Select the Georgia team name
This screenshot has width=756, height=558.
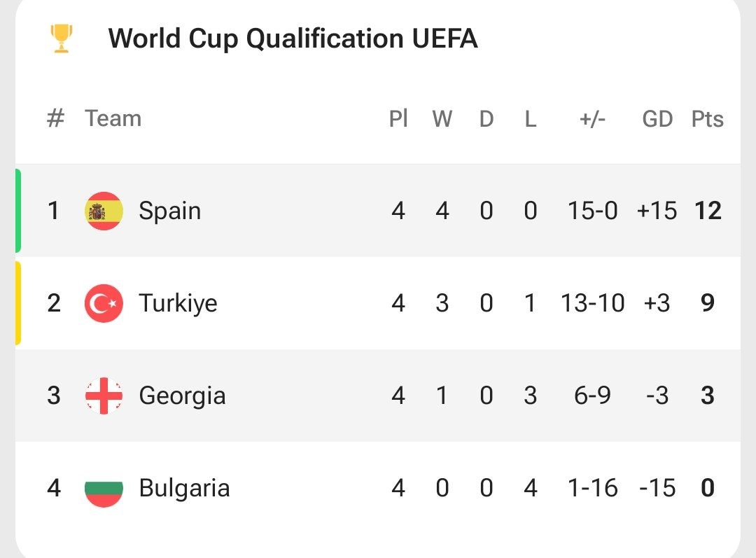point(182,396)
